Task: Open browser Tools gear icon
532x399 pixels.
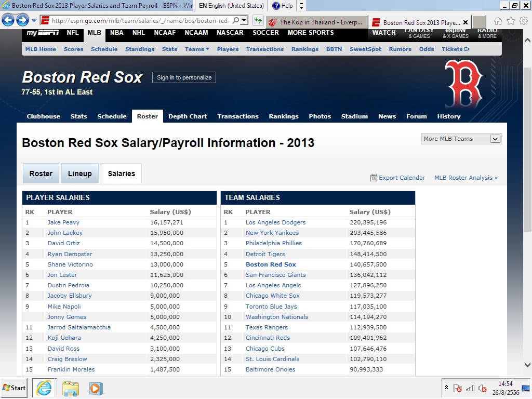Action: point(524,21)
